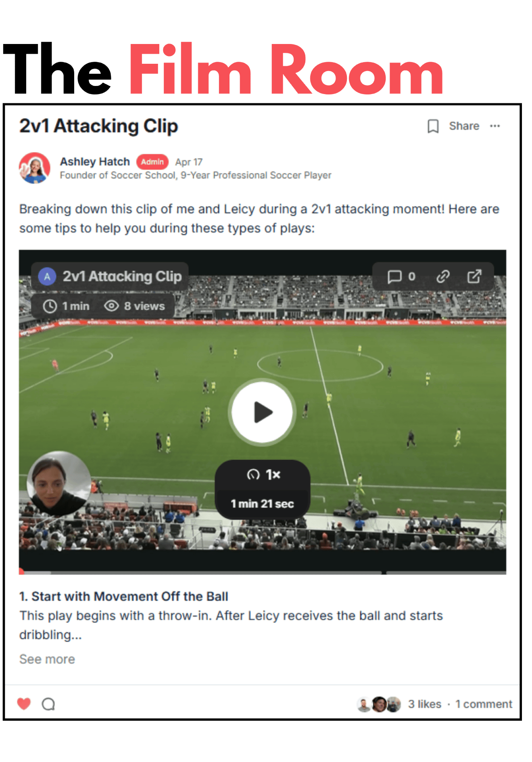Open the Ashley Hatch author name link
The image size is (532, 762).
(95, 161)
